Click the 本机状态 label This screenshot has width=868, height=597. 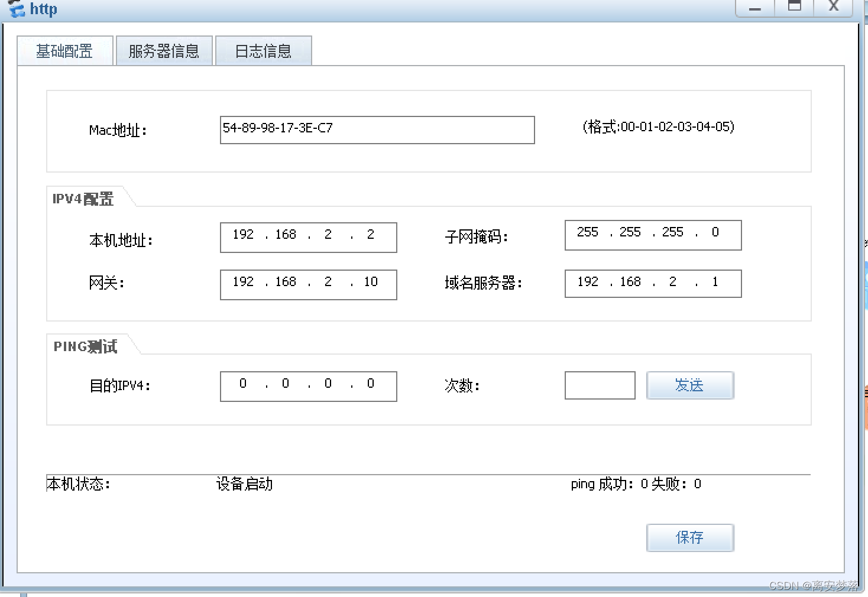click(79, 484)
